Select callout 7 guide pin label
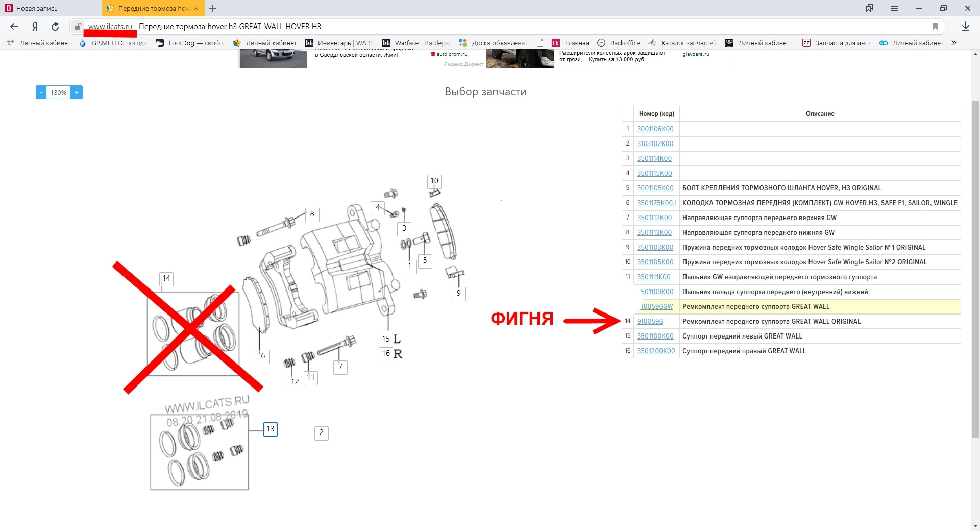The width and height of the screenshot is (980, 531). point(340,367)
